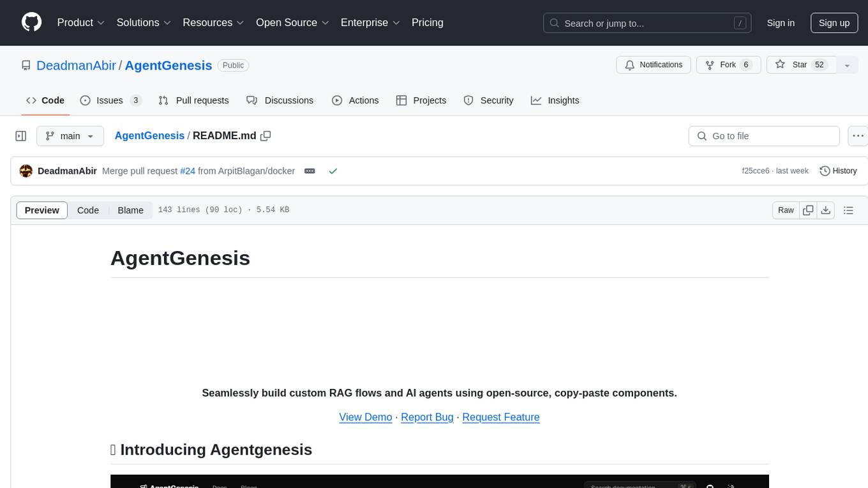Switch to the Actions tab

(x=355, y=100)
